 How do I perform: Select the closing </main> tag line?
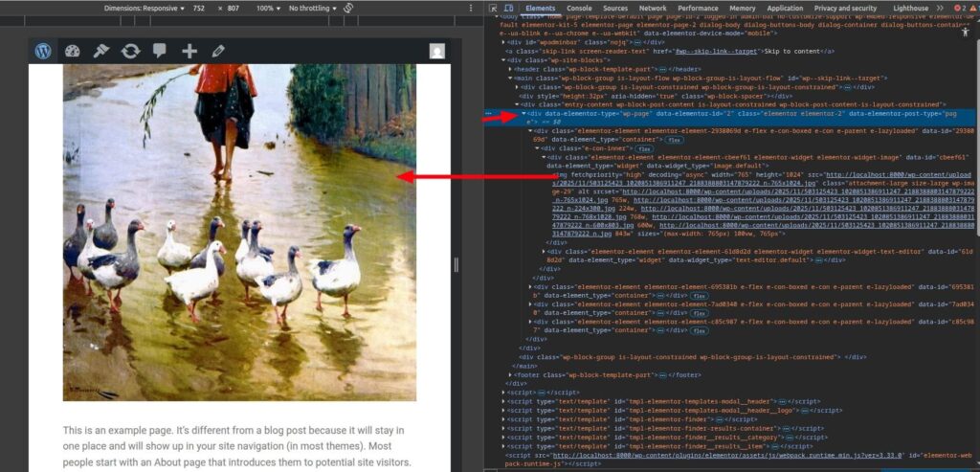click(x=524, y=367)
